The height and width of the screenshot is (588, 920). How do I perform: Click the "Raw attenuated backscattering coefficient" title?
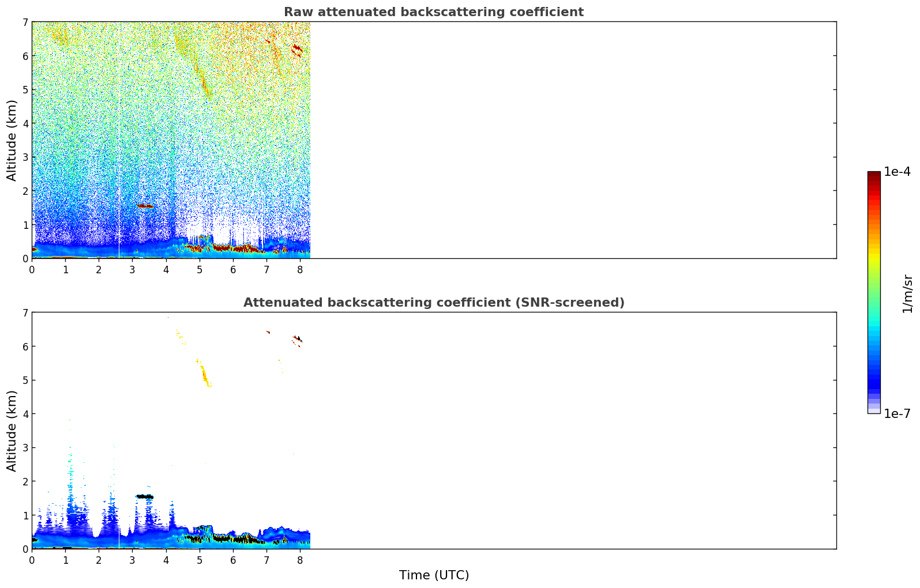(433, 12)
